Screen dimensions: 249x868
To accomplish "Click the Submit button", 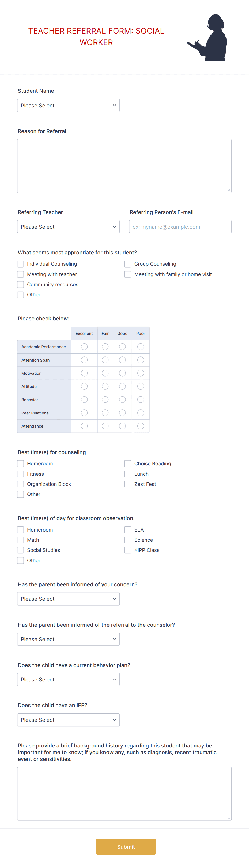I will coord(126,847).
